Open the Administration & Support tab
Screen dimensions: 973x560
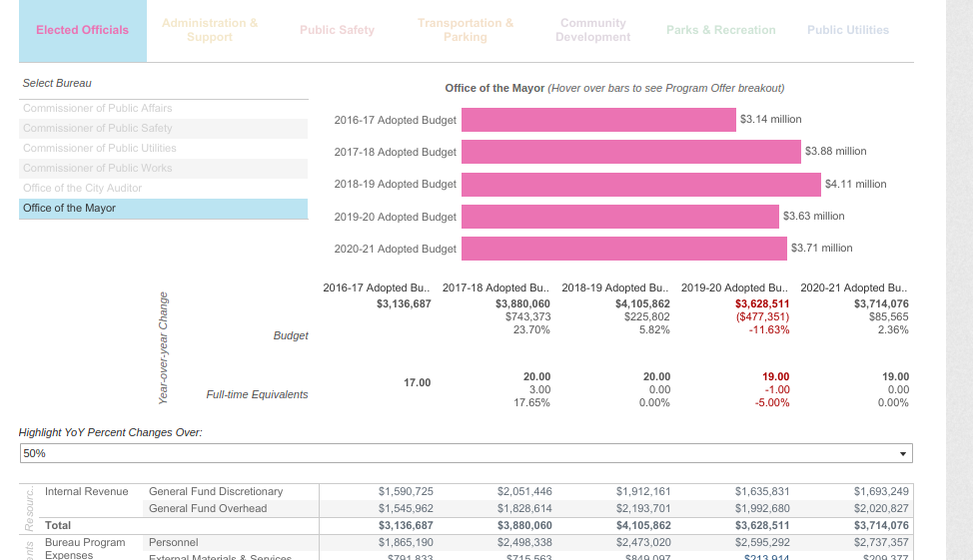(210, 30)
